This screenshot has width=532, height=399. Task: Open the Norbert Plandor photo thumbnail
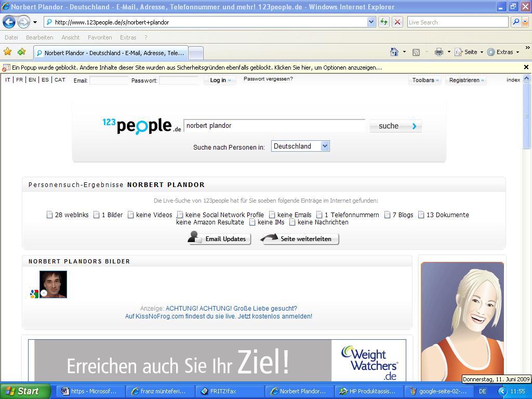point(54,284)
